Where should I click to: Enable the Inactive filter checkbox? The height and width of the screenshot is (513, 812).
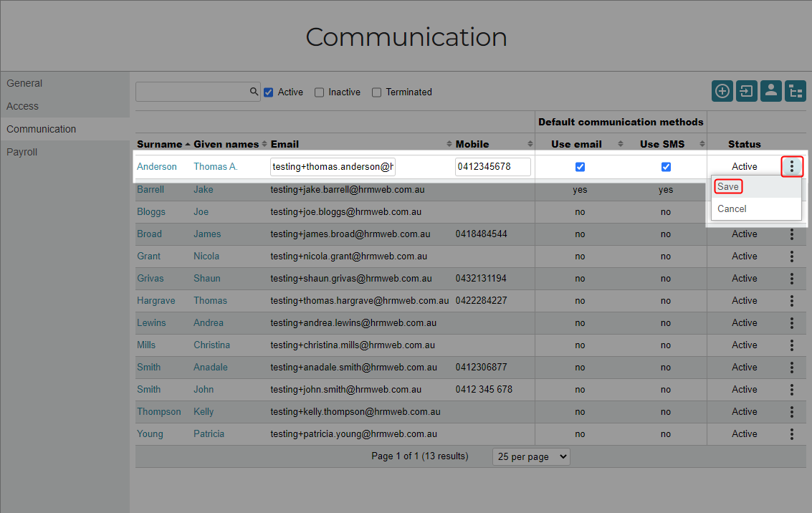point(319,92)
